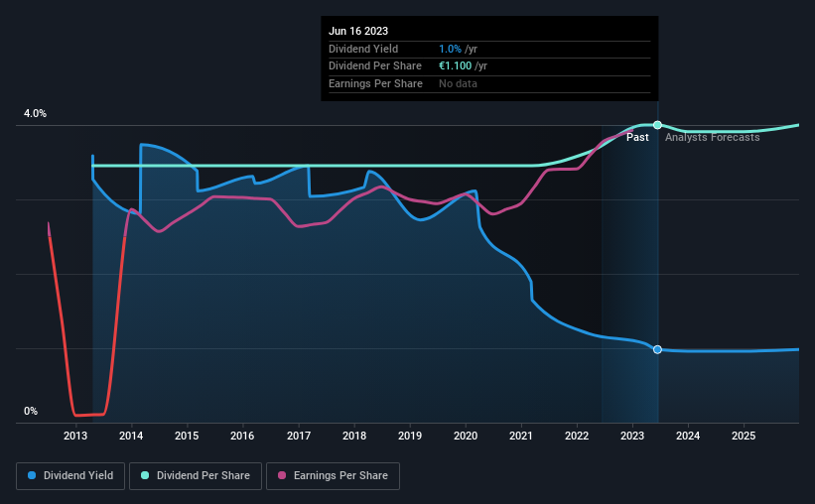Click the 2021 x-axis label

(x=521, y=436)
